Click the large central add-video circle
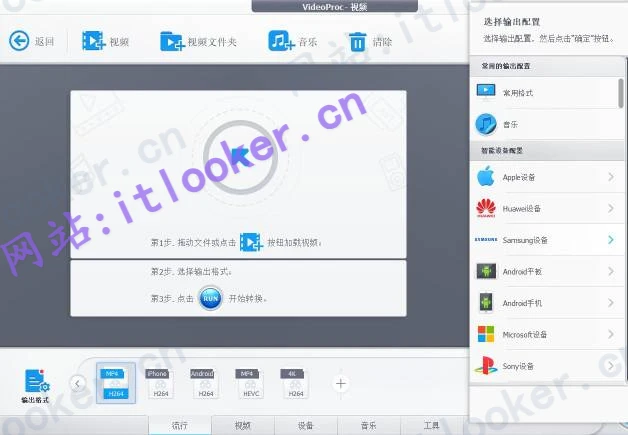Screen dimensions: 628x435 coord(240,157)
